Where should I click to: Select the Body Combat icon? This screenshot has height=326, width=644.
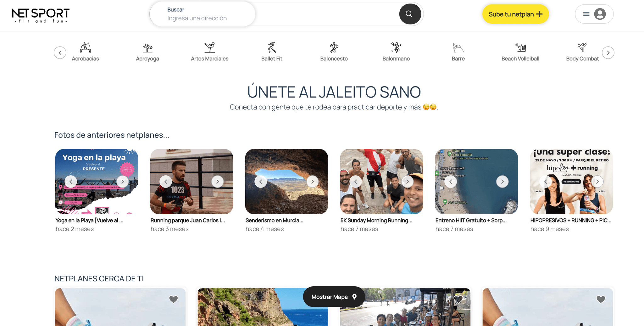click(582, 48)
